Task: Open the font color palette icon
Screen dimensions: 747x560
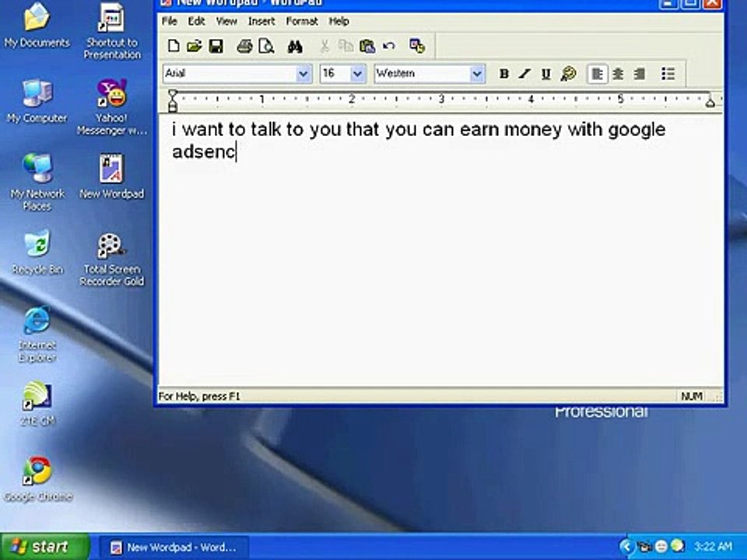Action: [x=568, y=74]
